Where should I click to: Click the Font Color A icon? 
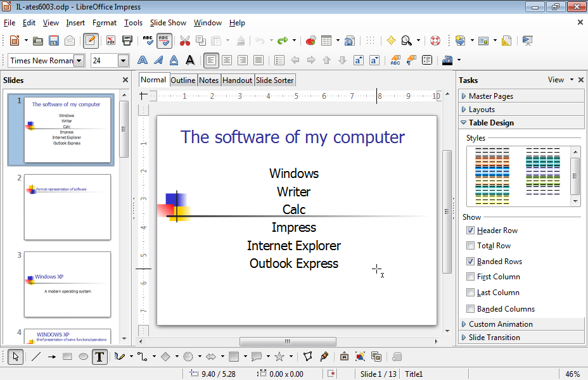pyautogui.click(x=190, y=60)
